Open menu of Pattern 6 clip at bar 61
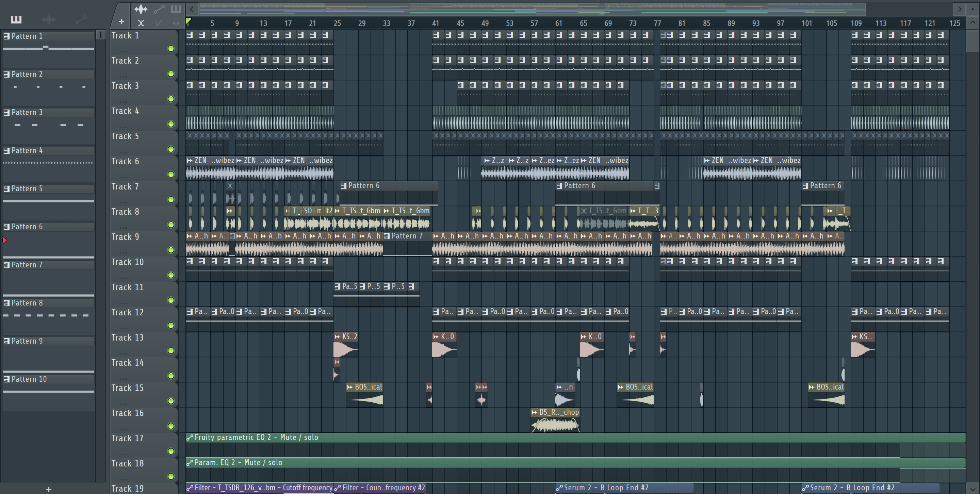980x494 pixels. [559, 185]
